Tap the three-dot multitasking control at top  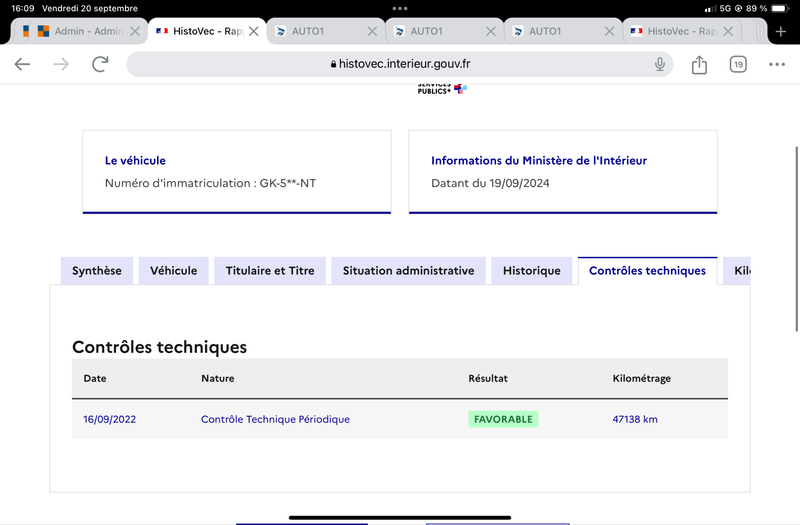click(x=400, y=8)
